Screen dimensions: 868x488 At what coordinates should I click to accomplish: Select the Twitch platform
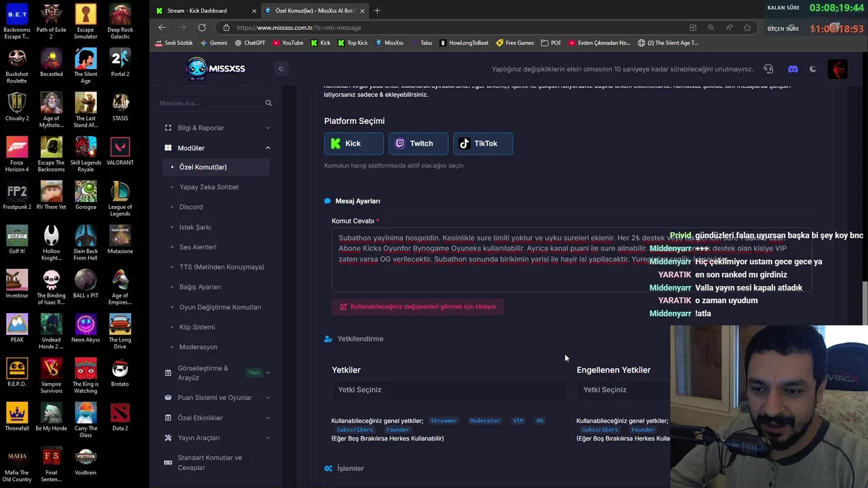pyautogui.click(x=418, y=144)
